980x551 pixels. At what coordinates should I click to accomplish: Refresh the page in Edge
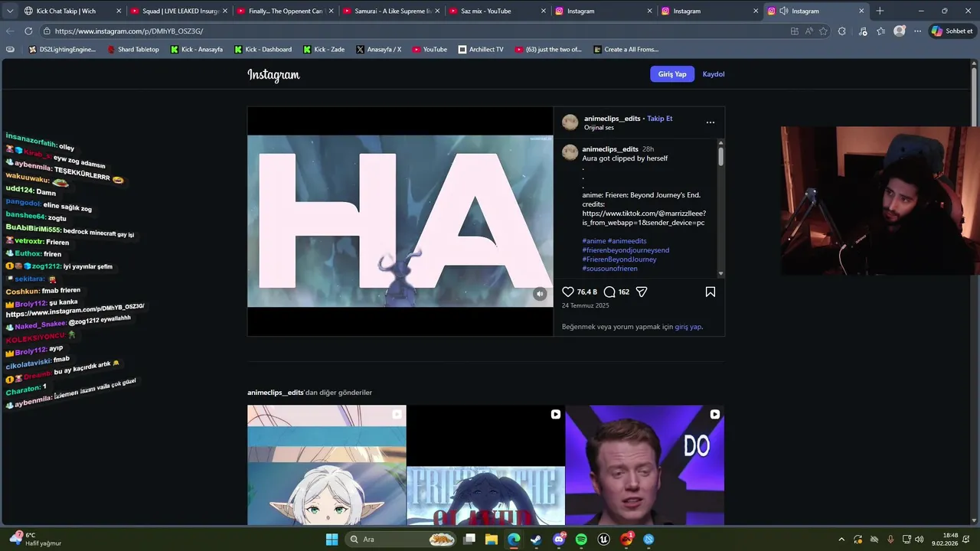tap(28, 31)
